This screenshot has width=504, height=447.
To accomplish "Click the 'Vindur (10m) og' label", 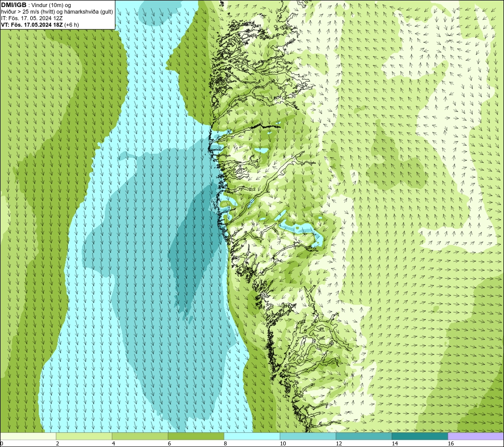I will pos(51,6).
